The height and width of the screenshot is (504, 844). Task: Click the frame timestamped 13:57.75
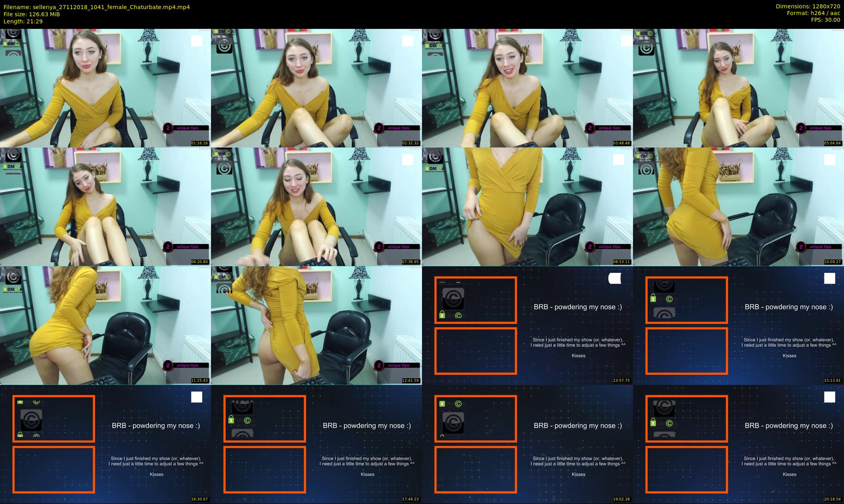527,325
